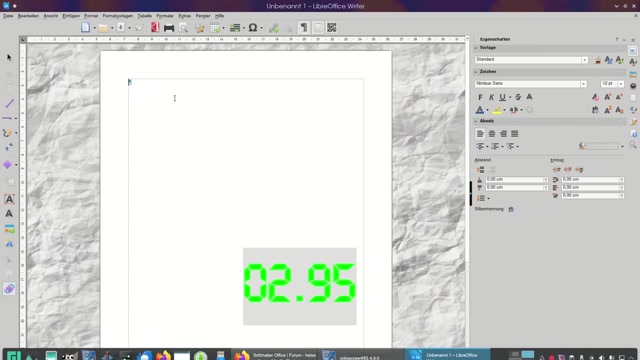This screenshot has width=640, height=360.
Task: Open font size 12 pt dropdown
Action: [x=621, y=84]
